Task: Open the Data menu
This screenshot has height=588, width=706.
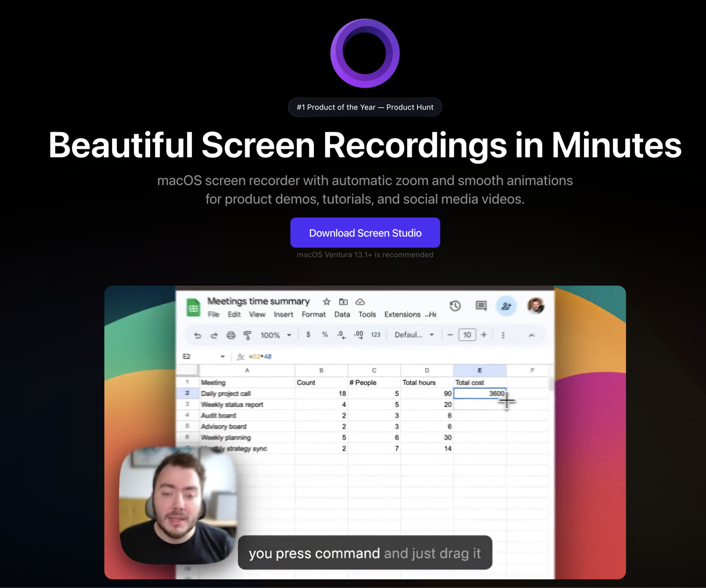Action: pos(342,314)
